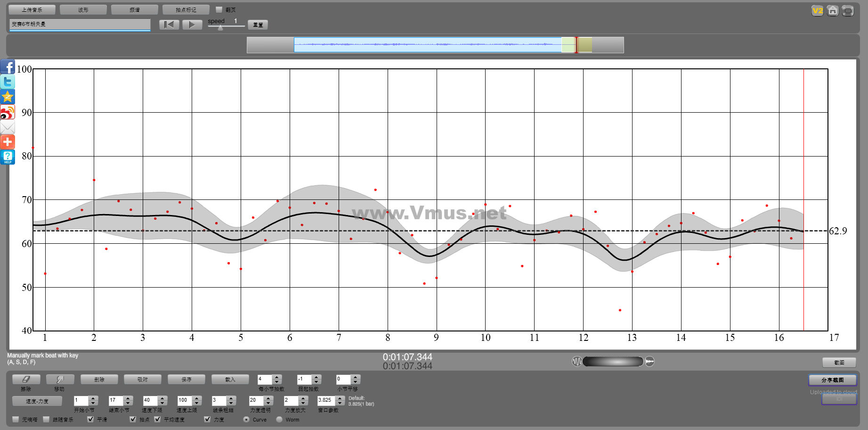Open the 拍点标记 beat marking view
The image size is (868, 430).
(x=186, y=9)
